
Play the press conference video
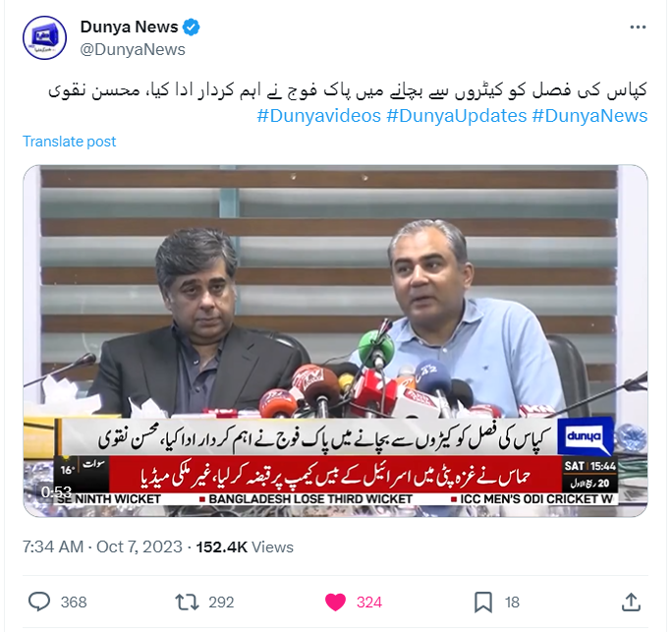336,340
